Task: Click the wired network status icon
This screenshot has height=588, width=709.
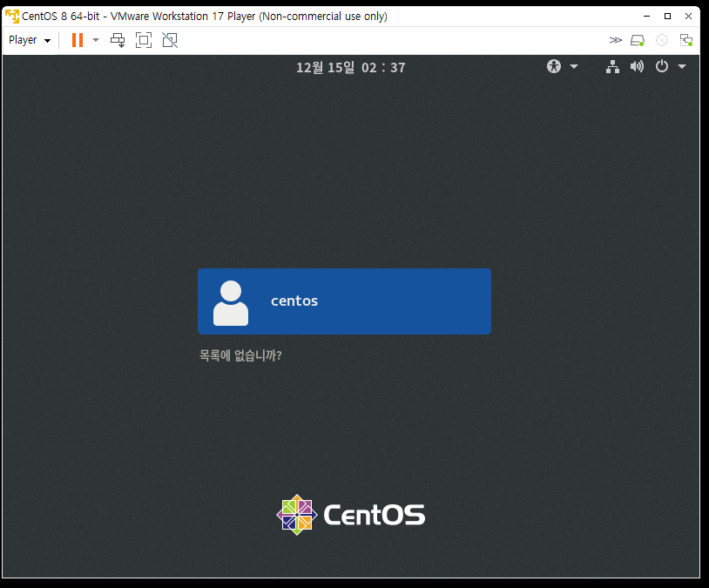Action: [x=612, y=66]
